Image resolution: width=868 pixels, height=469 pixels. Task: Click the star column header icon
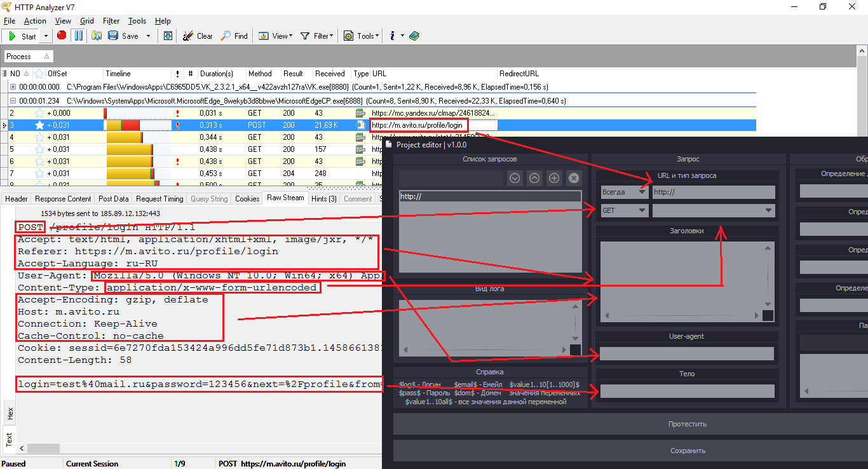click(x=39, y=74)
